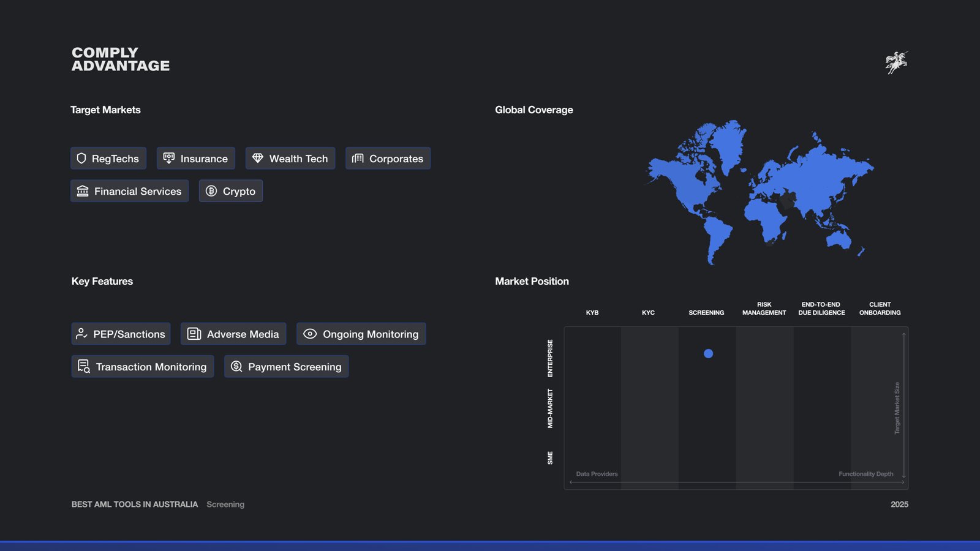This screenshot has width=980, height=551.
Task: Click the person-check icon beside PEP/Sanctions
Action: click(x=81, y=334)
